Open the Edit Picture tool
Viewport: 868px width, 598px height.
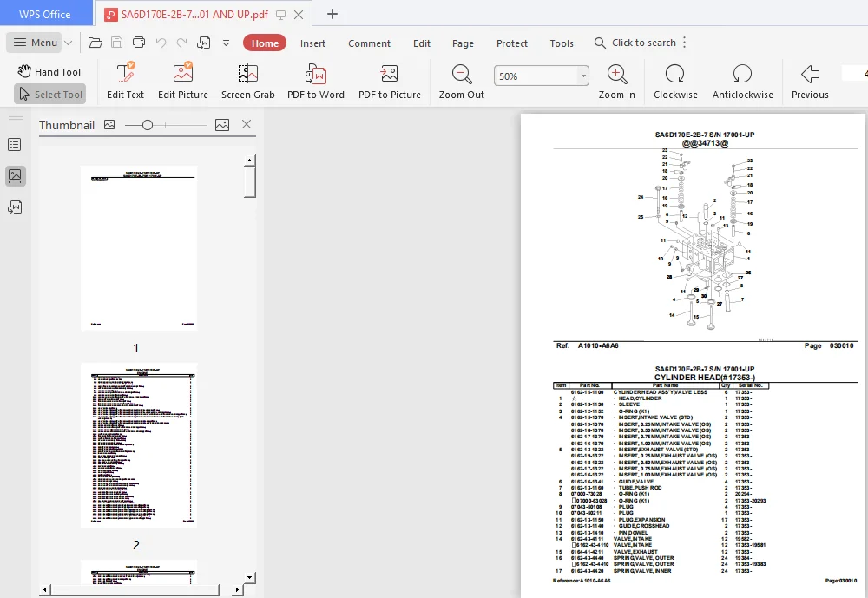[x=182, y=74]
